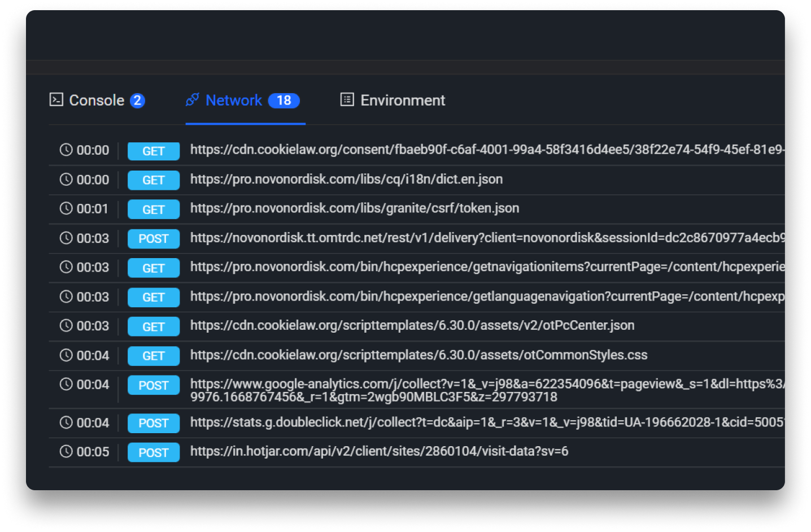811x532 pixels.
Task: Click 00:01 timestamp of token.json row
Action: (x=92, y=209)
